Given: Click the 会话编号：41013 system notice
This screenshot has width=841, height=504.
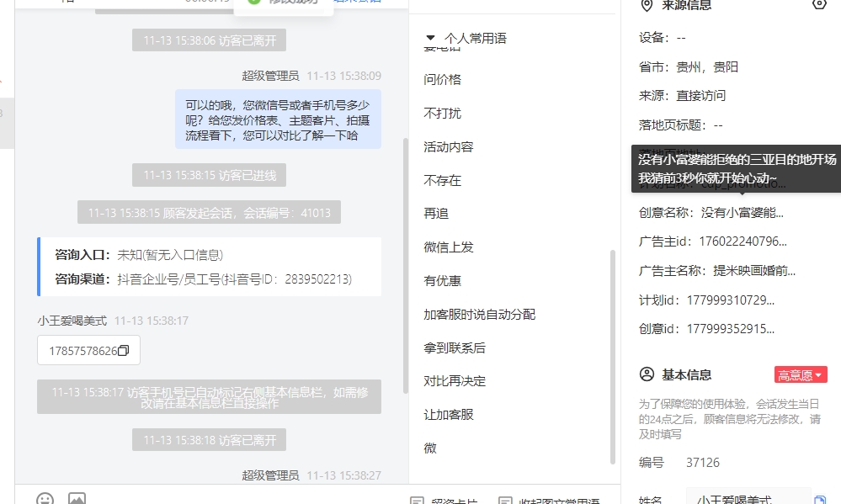Looking at the screenshot, I should 209,213.
